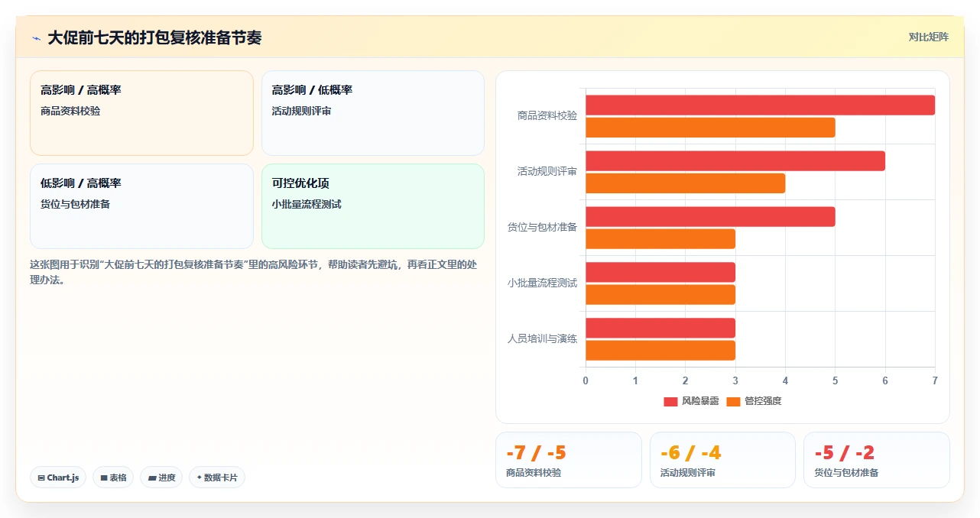
Task: Click the red 人员培训与演练 bar
Action: click(660, 328)
